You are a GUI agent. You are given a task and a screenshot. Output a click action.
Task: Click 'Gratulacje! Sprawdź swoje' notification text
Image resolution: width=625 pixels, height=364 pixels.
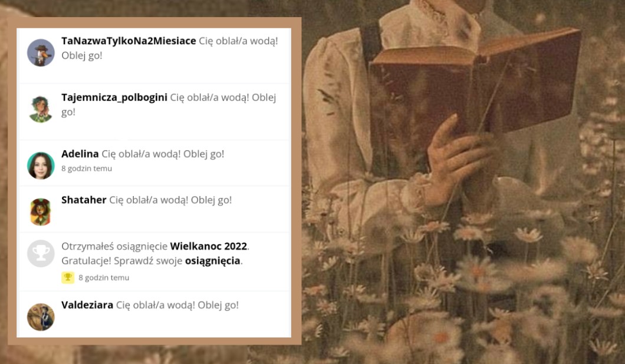click(x=122, y=261)
